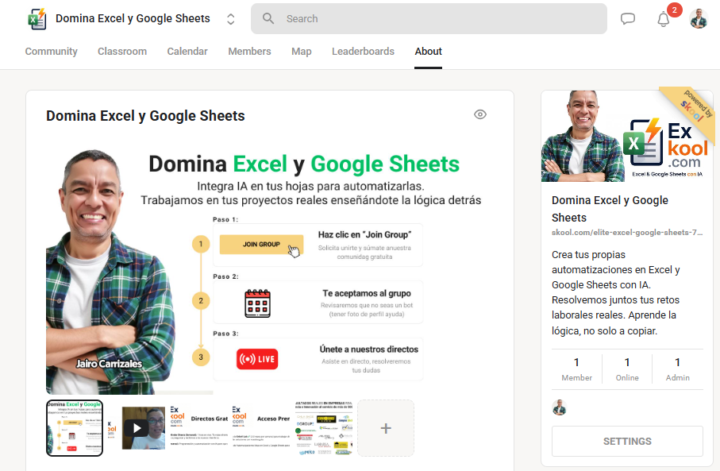Viewport: 720px width, 471px height.
Task: Open the Map tab
Action: point(301,51)
